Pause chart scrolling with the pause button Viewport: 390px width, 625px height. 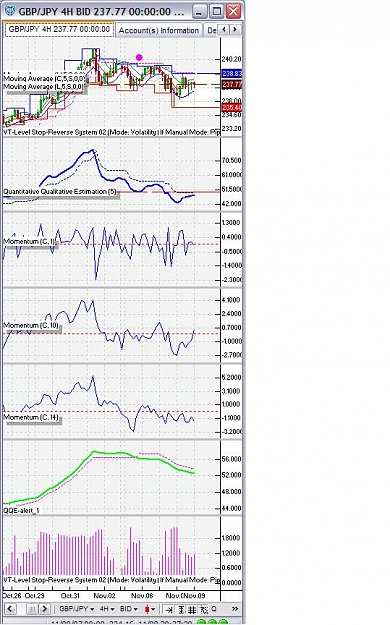click(32, 609)
